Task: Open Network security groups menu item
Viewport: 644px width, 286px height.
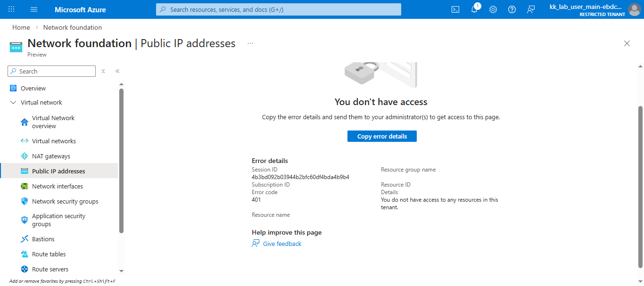Action: pyautogui.click(x=65, y=202)
